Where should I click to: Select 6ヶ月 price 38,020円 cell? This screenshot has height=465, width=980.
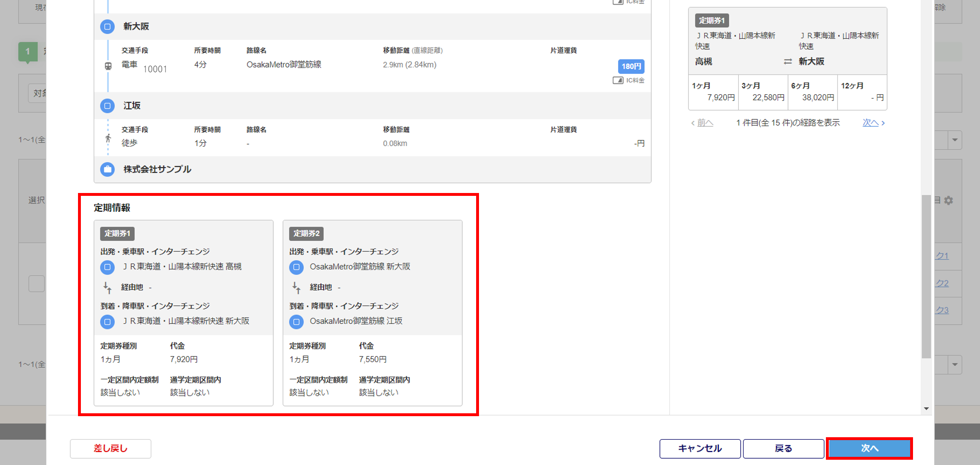(813, 92)
